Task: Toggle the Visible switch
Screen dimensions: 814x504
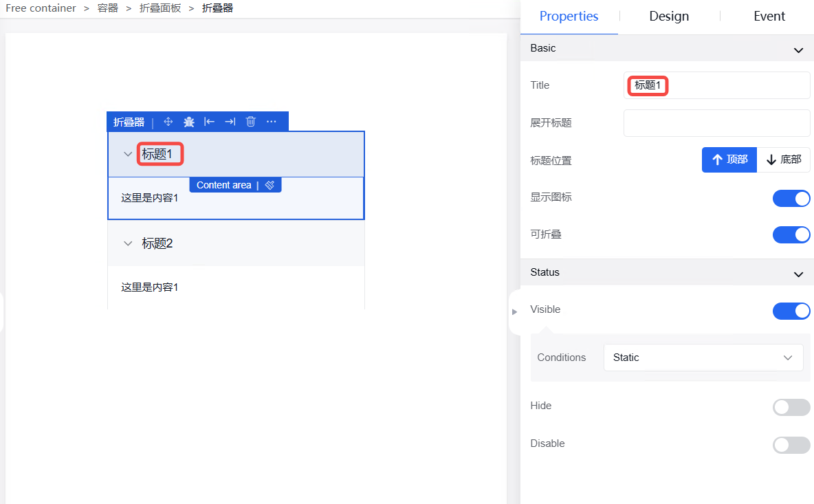Action: pyautogui.click(x=791, y=311)
